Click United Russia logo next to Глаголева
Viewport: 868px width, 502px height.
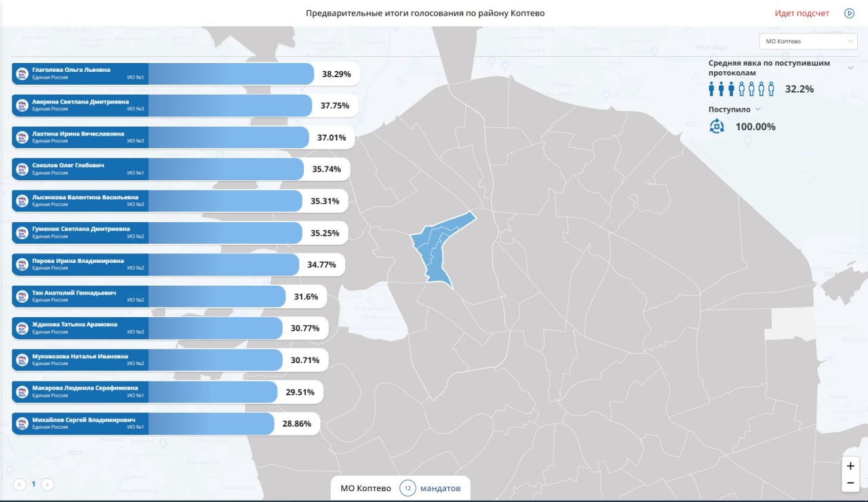click(x=22, y=74)
